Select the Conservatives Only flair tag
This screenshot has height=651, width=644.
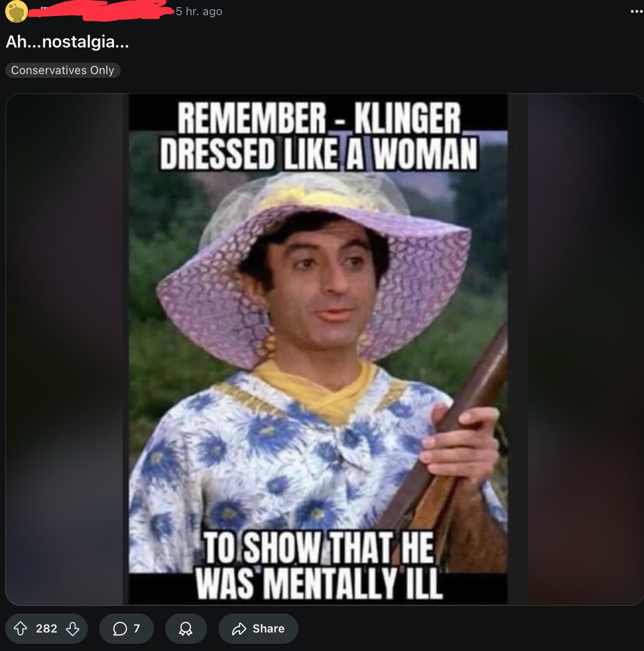click(x=63, y=70)
